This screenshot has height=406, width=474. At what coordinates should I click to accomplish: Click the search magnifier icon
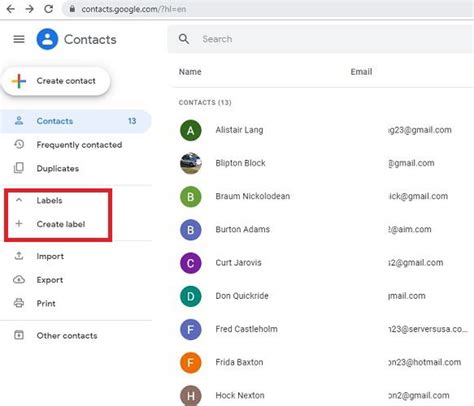(184, 39)
